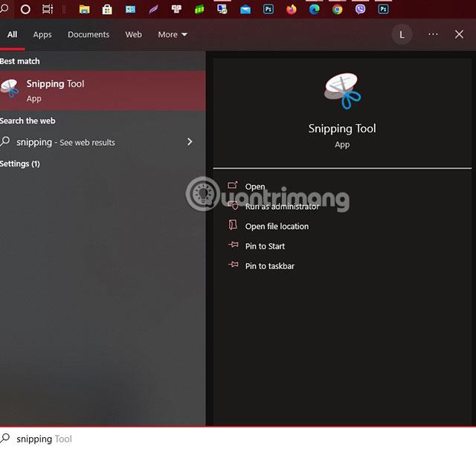Click the Open action icon
The width and height of the screenshot is (476, 449).
coord(233,185)
